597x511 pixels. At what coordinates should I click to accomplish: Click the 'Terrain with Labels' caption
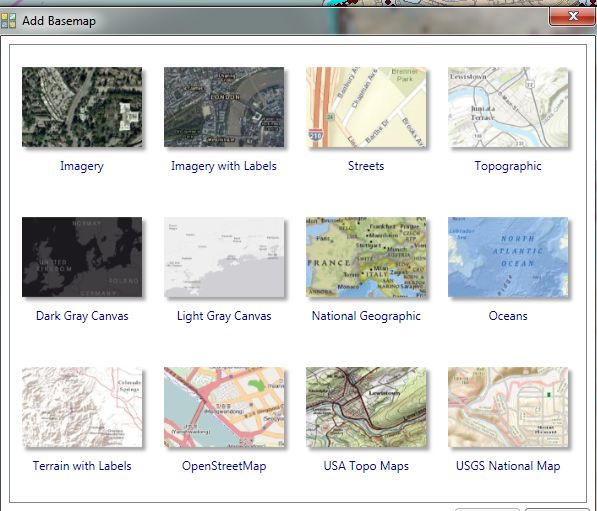(x=82, y=466)
